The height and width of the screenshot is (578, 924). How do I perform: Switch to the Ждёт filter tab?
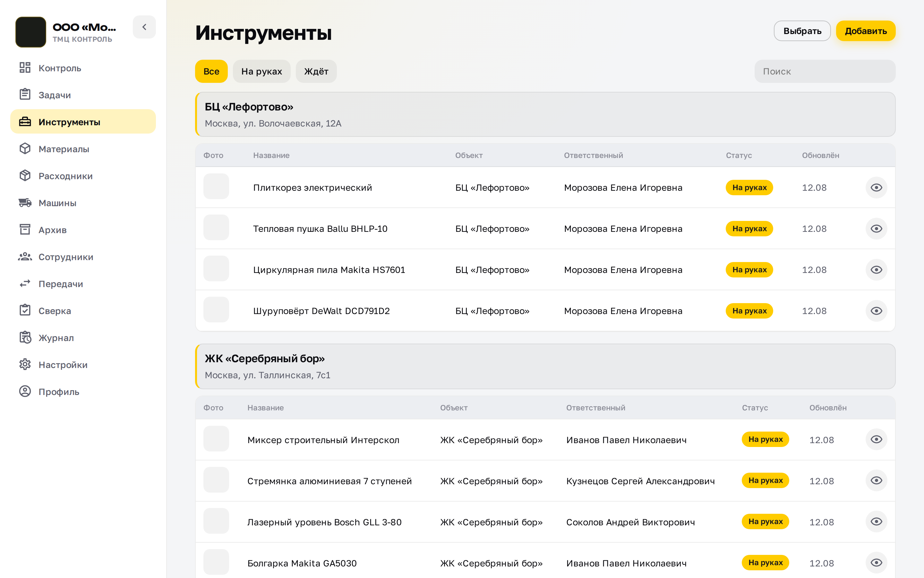pyautogui.click(x=316, y=72)
